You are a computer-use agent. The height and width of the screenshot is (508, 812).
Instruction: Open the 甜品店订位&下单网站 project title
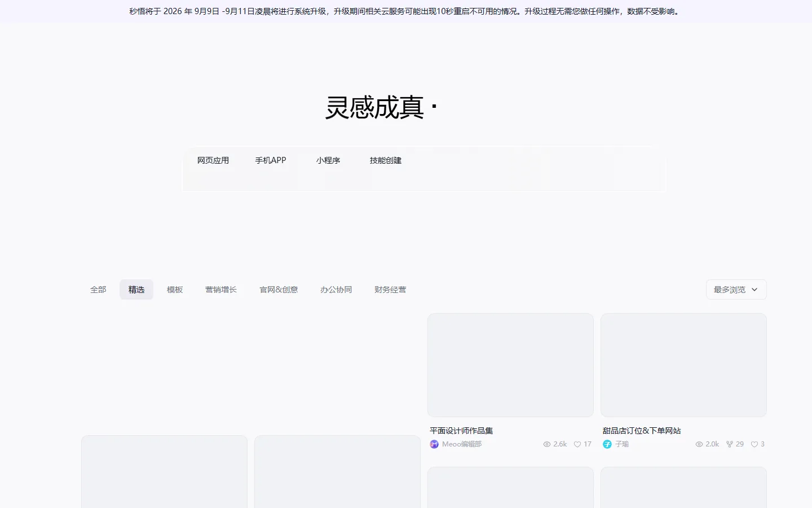point(642,431)
